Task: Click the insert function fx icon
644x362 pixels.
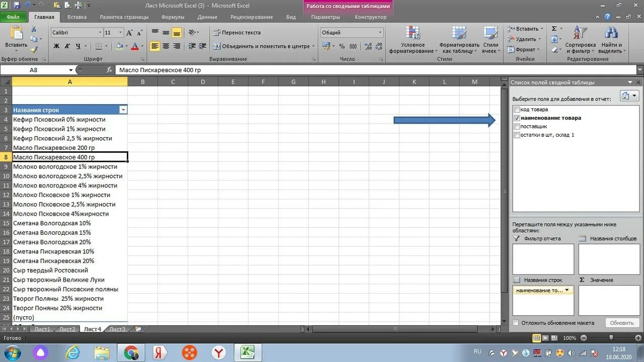Action: [110, 70]
